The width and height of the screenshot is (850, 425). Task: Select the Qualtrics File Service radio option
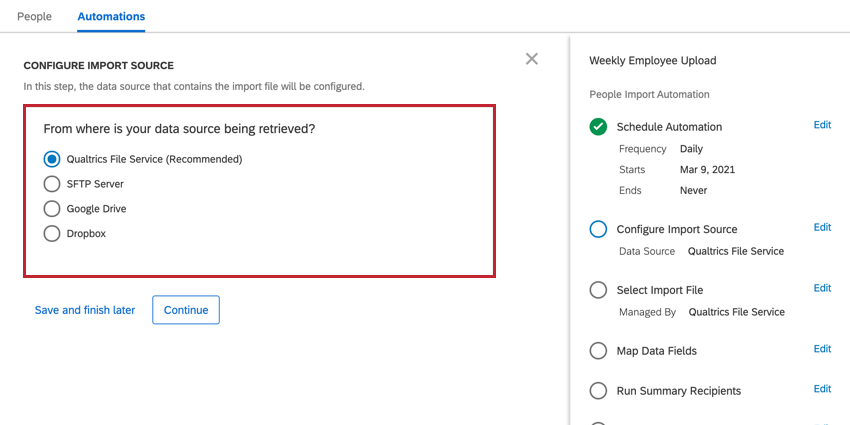(51, 159)
